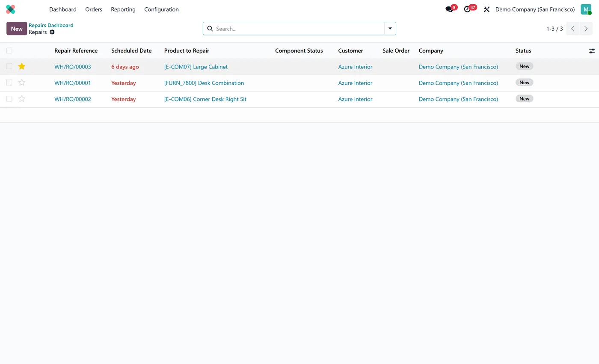This screenshot has width=599, height=364.
Task: Open the Configuration menu
Action: coord(161,9)
